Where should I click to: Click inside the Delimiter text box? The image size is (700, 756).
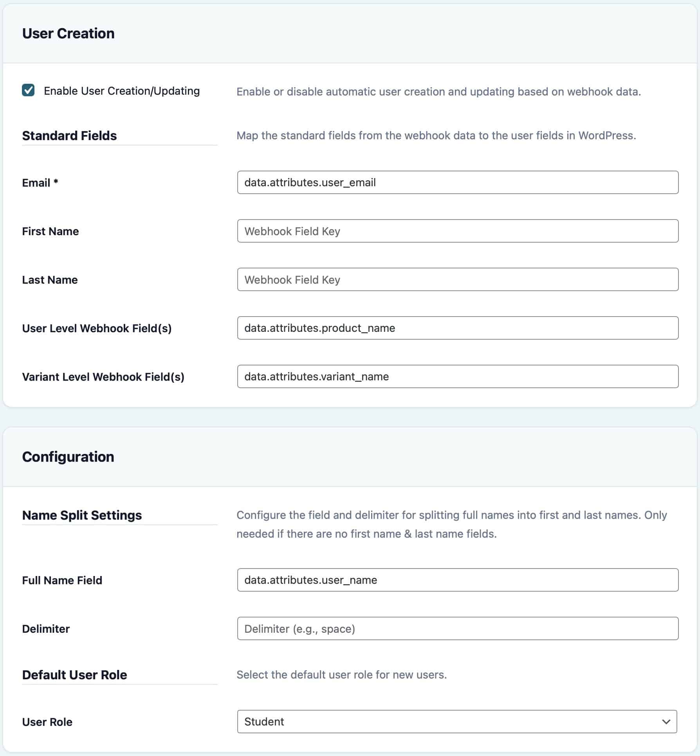click(x=457, y=628)
